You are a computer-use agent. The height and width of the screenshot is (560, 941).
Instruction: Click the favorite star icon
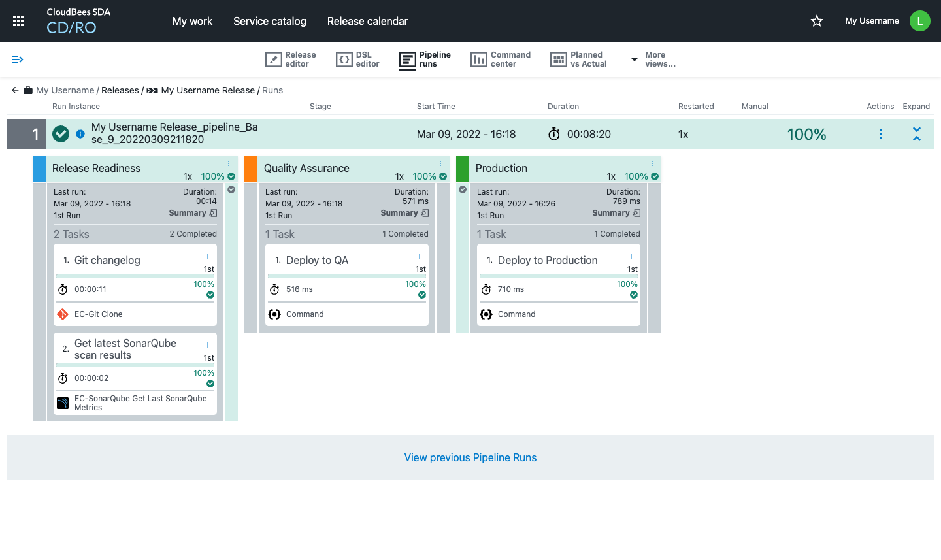tap(817, 21)
